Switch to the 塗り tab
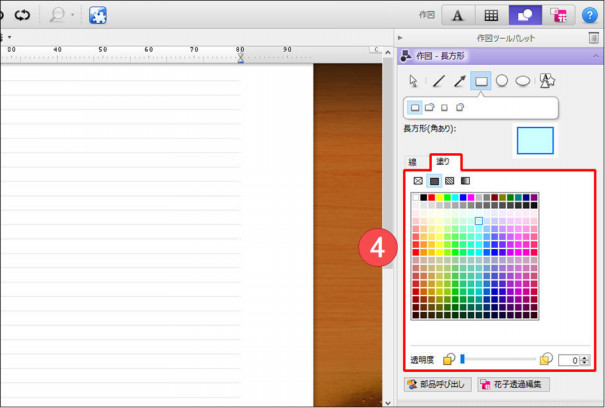 444,162
